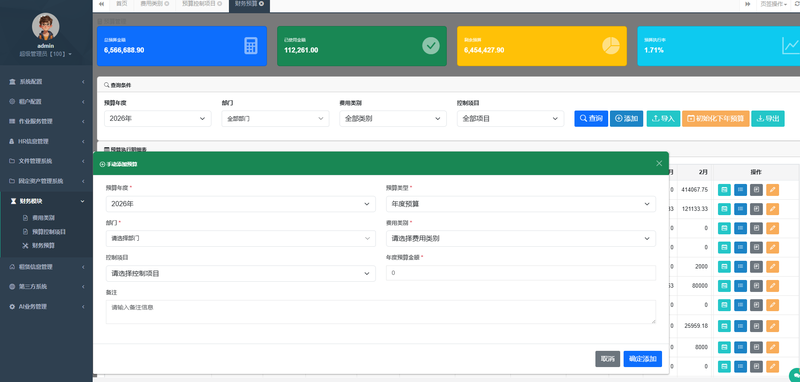This screenshot has height=382, width=800.
Task: Open the 全部项目 filter dropdown
Action: [x=510, y=119]
